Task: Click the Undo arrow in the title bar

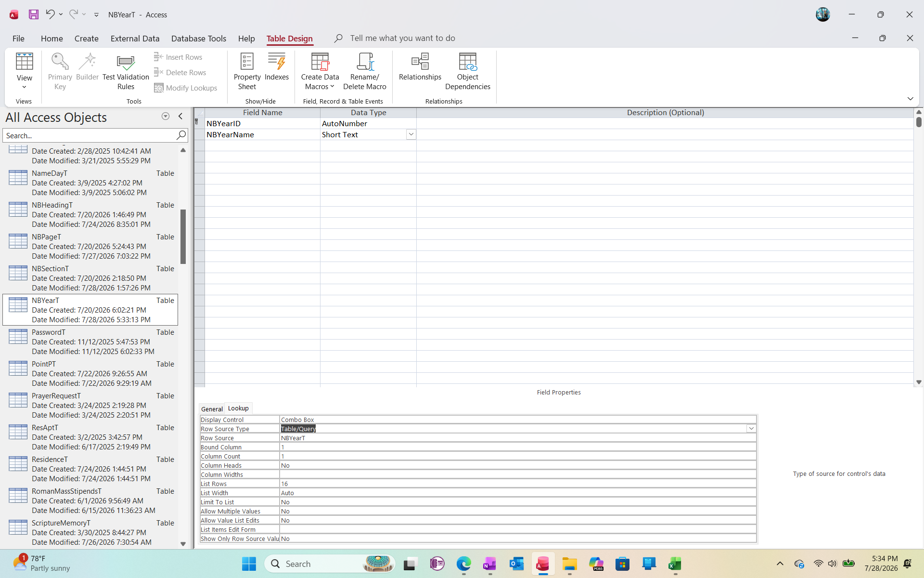Action: 50,14
